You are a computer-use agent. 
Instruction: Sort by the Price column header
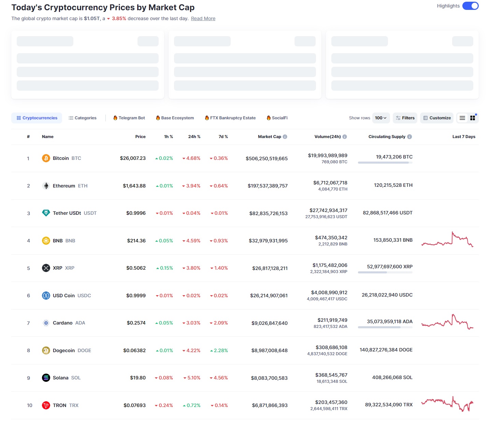point(140,137)
